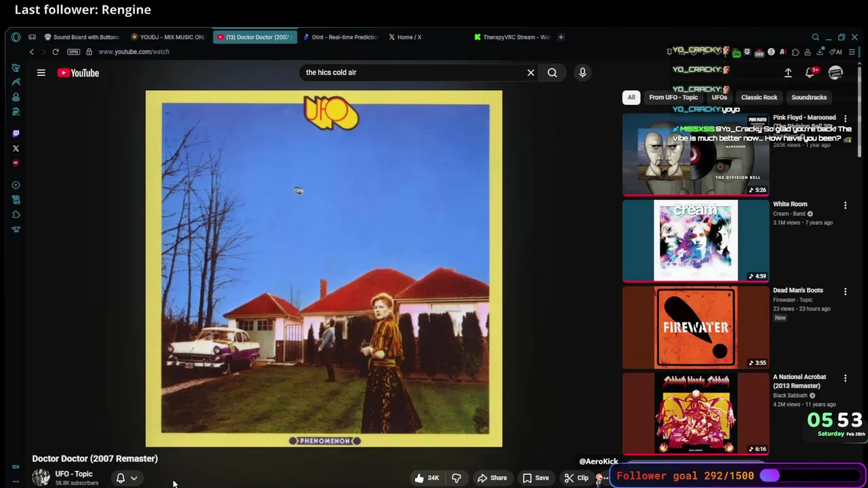Open Pink Floyd Marooned thumbnail
Image resolution: width=868 pixels, height=488 pixels.
pos(696,155)
